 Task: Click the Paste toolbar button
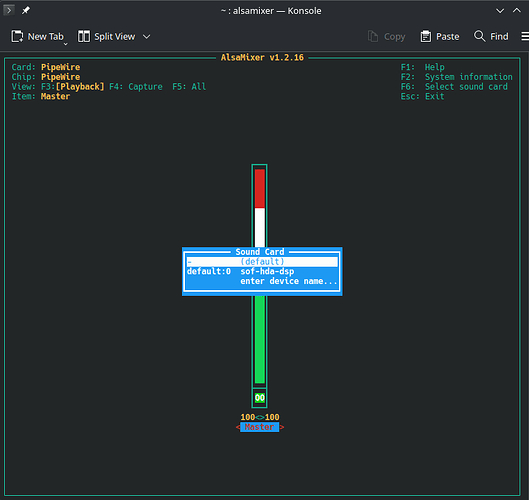point(440,36)
